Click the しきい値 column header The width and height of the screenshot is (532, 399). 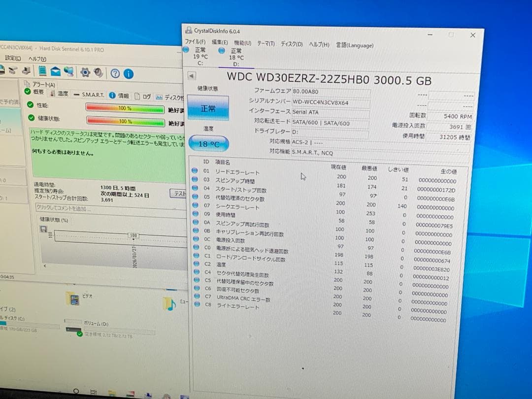coord(398,169)
